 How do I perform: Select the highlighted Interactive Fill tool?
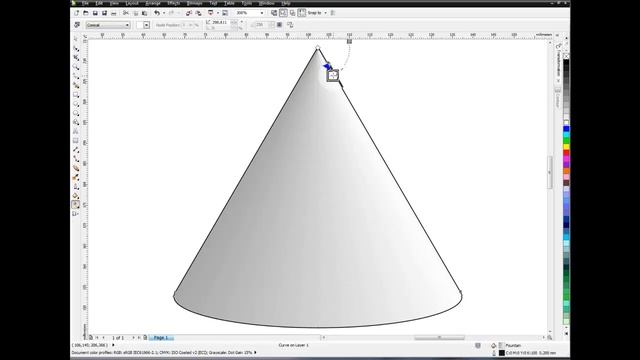76,204
